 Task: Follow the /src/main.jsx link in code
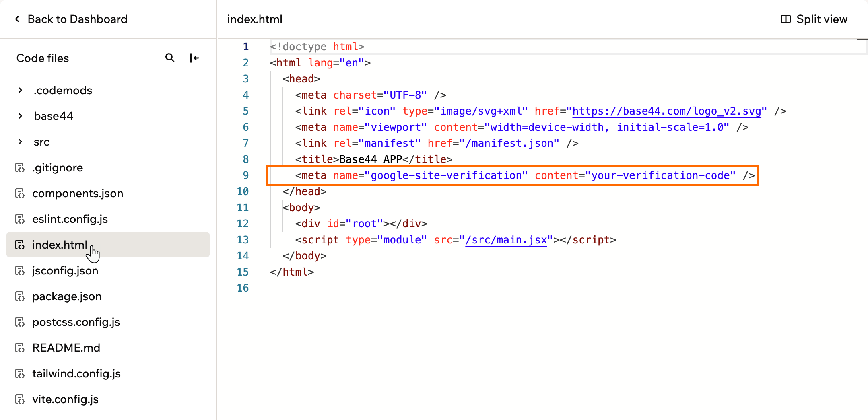coord(506,240)
